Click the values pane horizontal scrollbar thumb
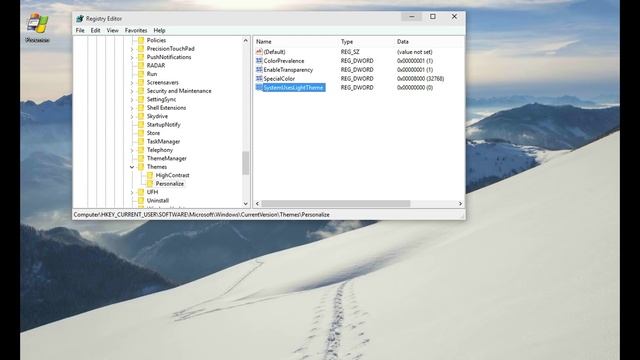This screenshot has width=640, height=360. coord(336,203)
